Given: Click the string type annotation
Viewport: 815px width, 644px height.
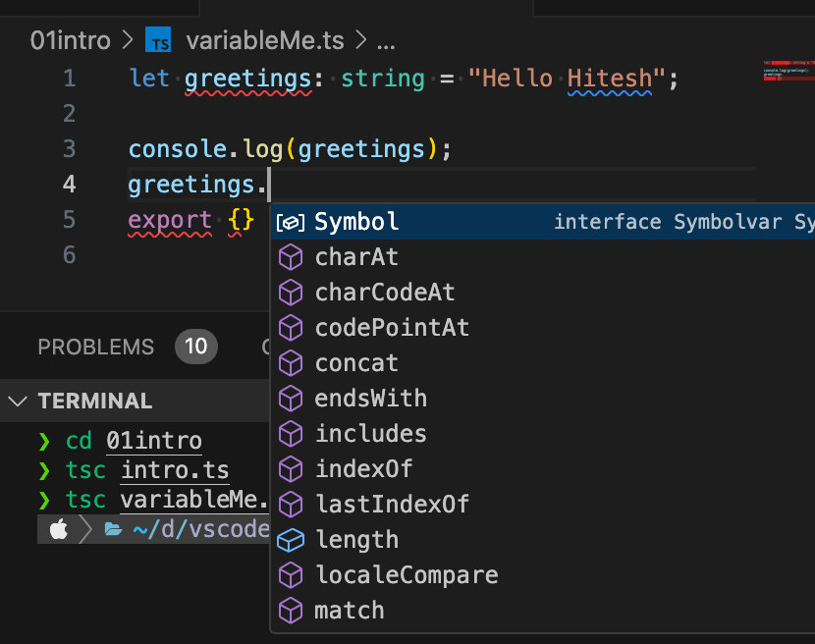Looking at the screenshot, I should (383, 80).
